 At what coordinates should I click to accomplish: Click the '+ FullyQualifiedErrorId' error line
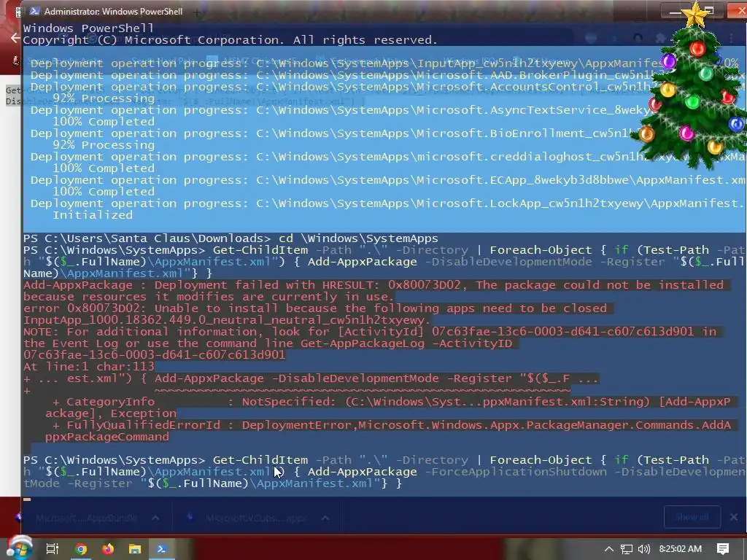pyautogui.click(x=391, y=425)
